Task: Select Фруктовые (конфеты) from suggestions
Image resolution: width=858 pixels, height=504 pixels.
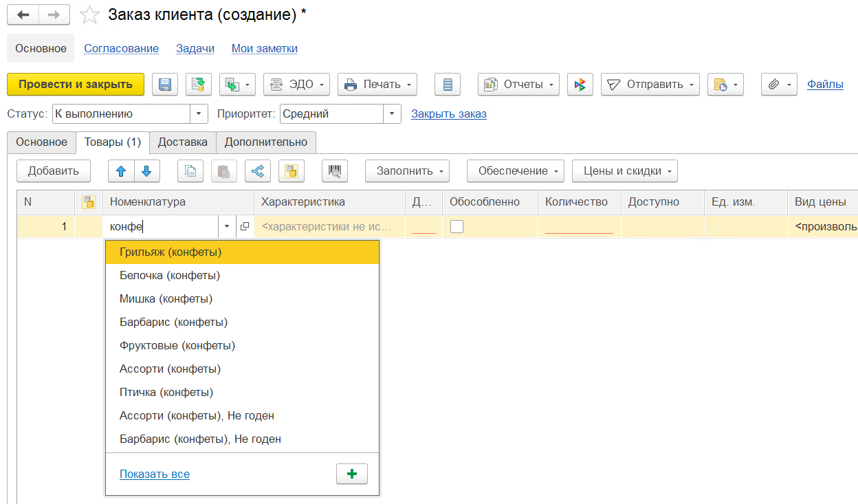Action: click(242, 345)
